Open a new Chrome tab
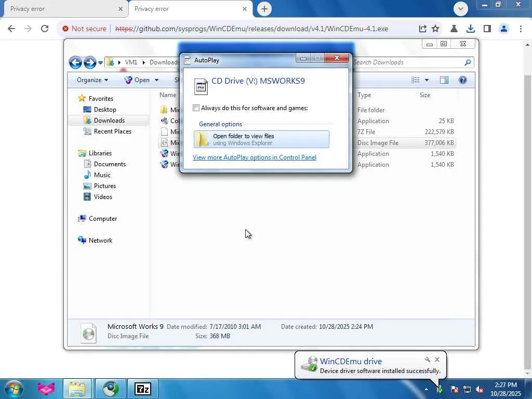The width and height of the screenshot is (532, 399). 264,9
